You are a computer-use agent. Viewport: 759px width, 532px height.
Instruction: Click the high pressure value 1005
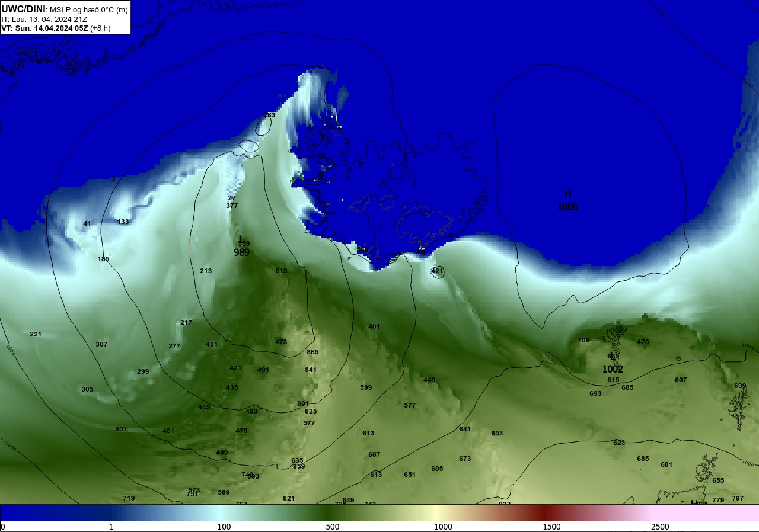[567, 207]
